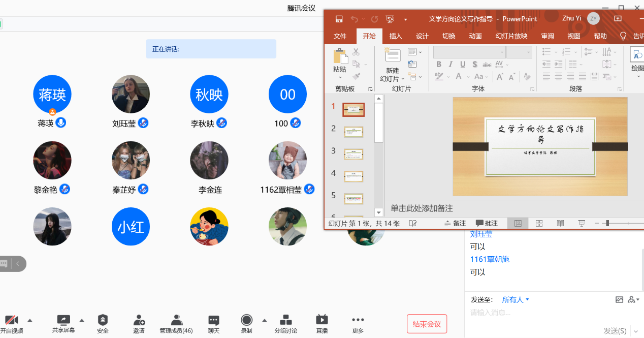Save the presentation in PowerPoint title bar
Screen dimensions: 644x338
point(339,19)
